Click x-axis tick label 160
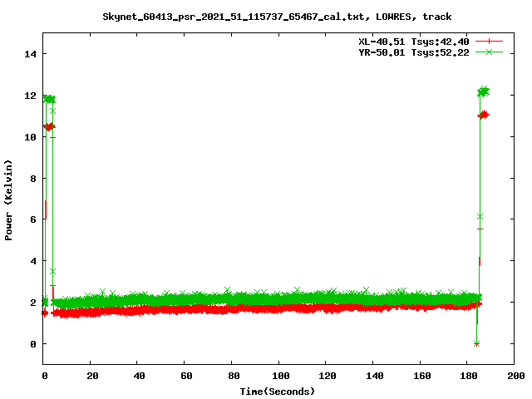Viewport: 532px width, 399px height. click(421, 376)
